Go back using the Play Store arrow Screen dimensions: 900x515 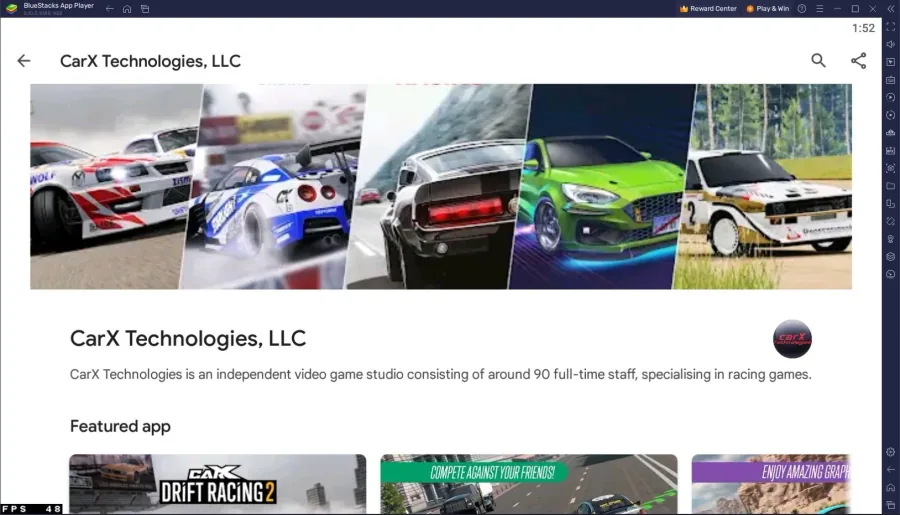pos(24,61)
